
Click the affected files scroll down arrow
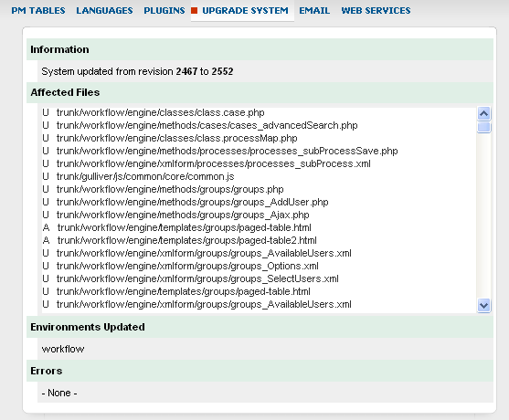click(483, 305)
